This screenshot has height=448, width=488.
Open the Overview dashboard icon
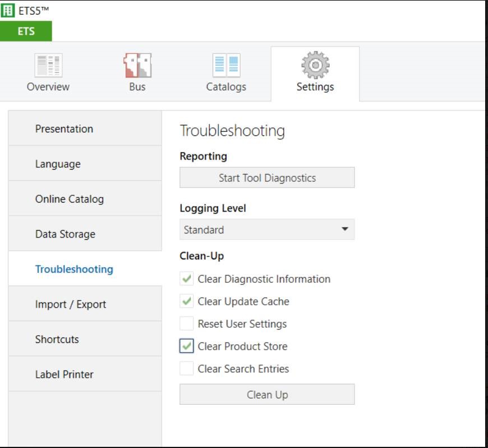coord(48,66)
